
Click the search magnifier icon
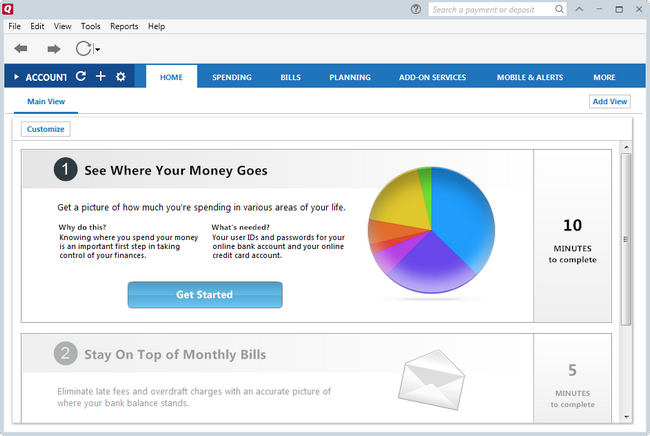pos(559,9)
